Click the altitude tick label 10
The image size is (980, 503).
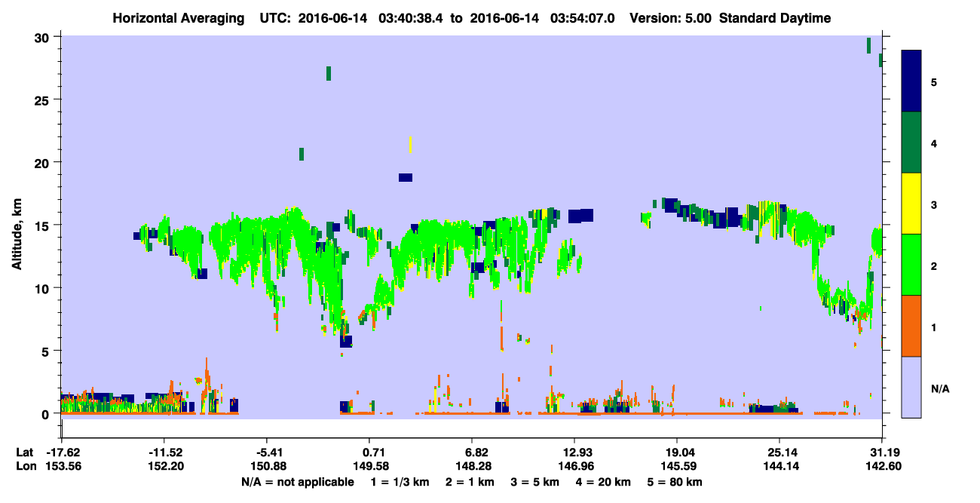click(43, 288)
